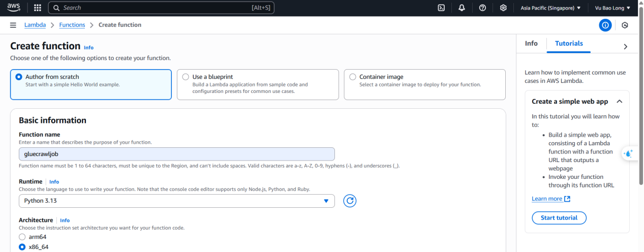Toggle the left navigation hamburger menu

[13, 25]
